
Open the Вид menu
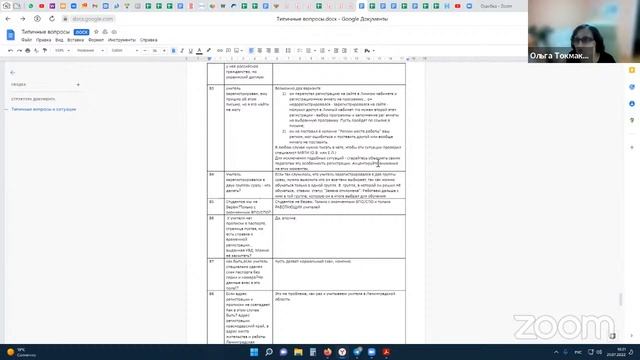[x=59, y=40]
